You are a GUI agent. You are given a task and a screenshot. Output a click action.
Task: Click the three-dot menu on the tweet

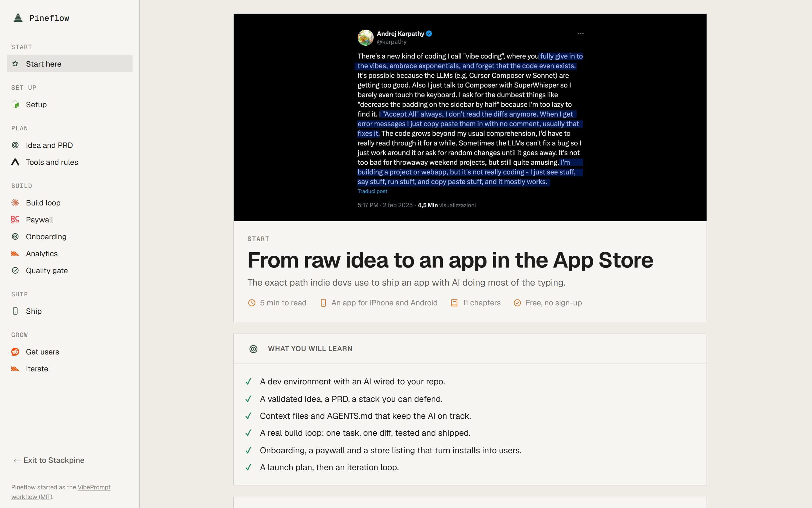(x=581, y=34)
